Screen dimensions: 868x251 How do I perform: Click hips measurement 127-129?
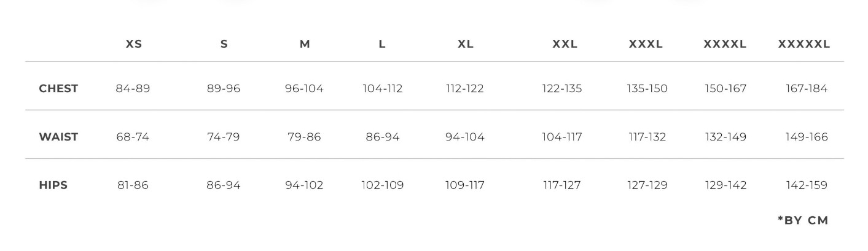(x=647, y=185)
